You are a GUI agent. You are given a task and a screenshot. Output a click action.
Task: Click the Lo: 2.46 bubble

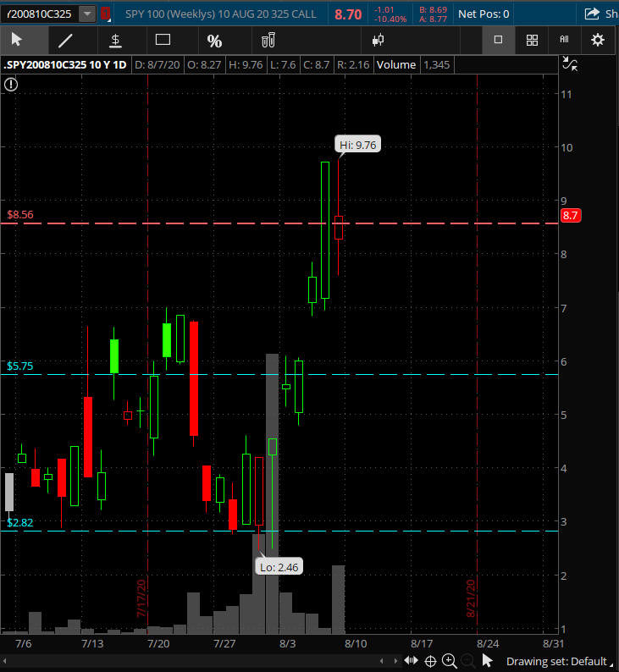(x=279, y=567)
